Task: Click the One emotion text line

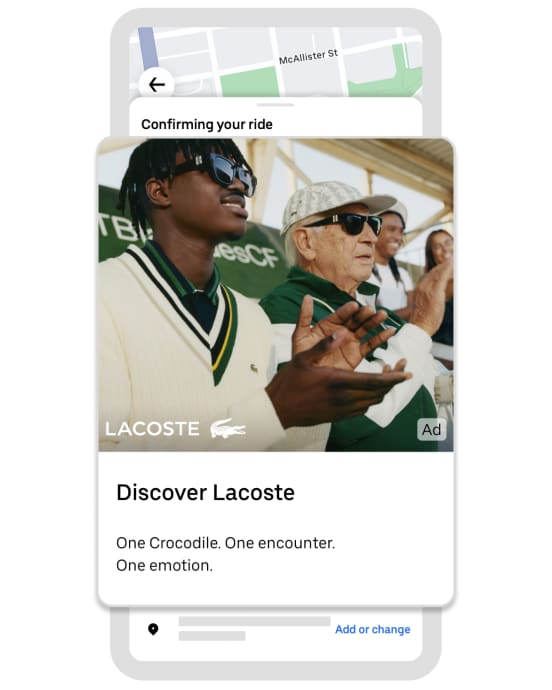Action: coord(164,565)
